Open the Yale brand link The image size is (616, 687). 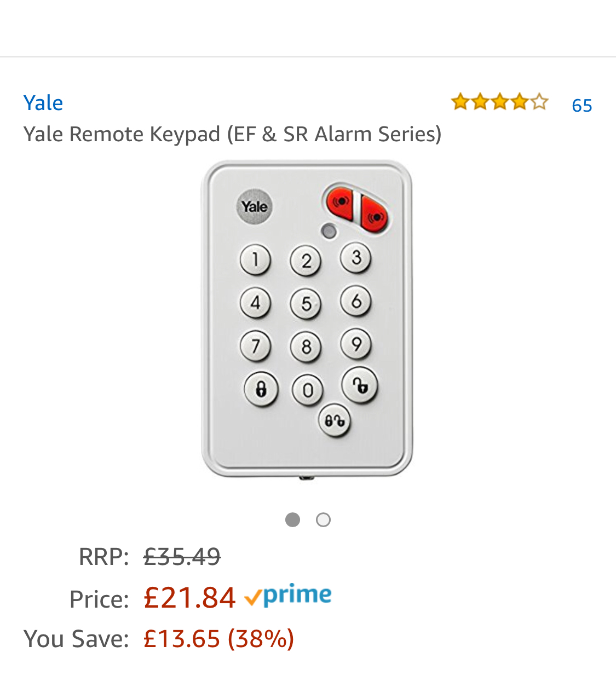pos(43,103)
